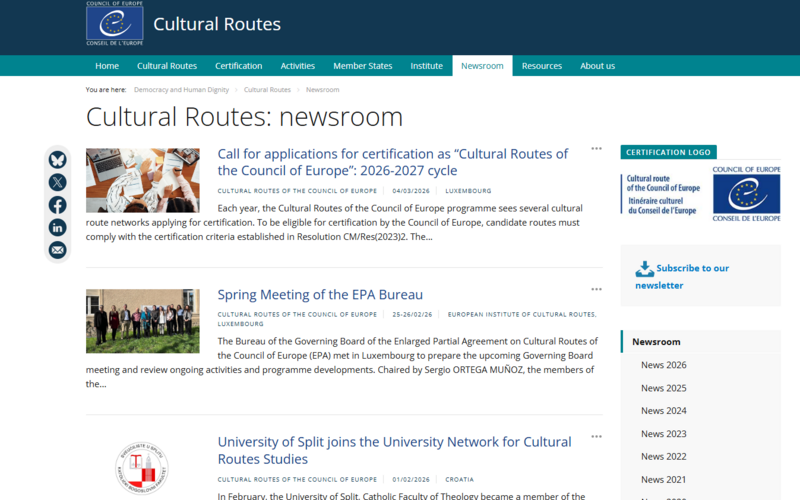Open the Institute menu
This screenshot has width=800, height=500.
pyautogui.click(x=427, y=66)
